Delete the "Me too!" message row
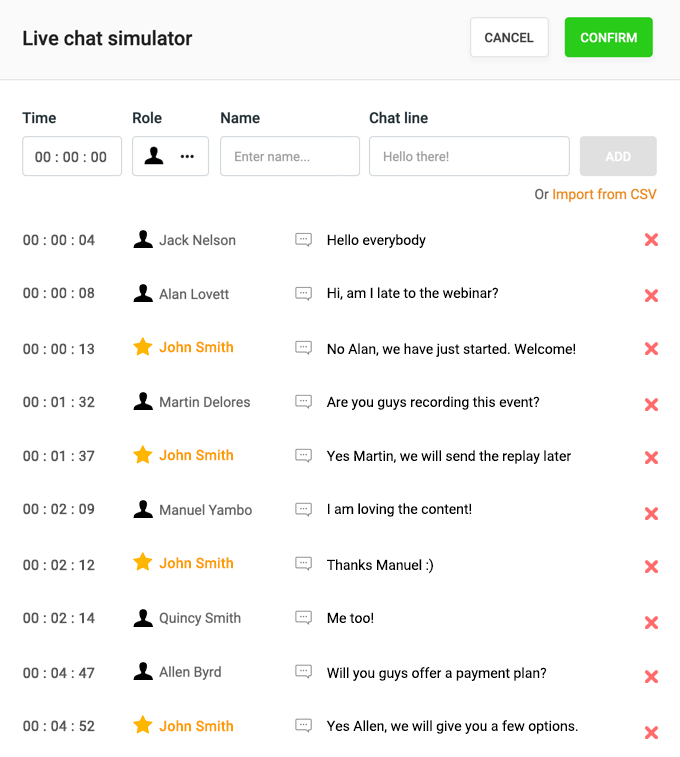The width and height of the screenshot is (680, 757). 651,623
